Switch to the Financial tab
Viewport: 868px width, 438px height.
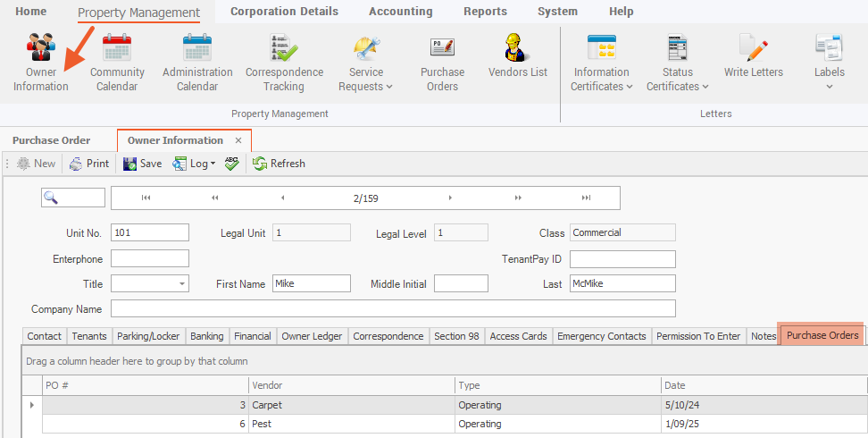(x=253, y=336)
